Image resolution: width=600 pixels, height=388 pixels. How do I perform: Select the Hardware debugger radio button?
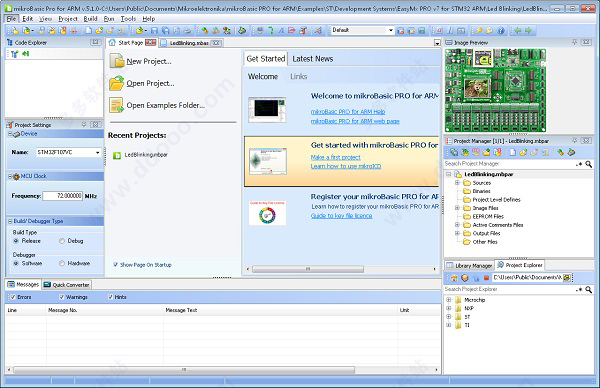click(62, 263)
